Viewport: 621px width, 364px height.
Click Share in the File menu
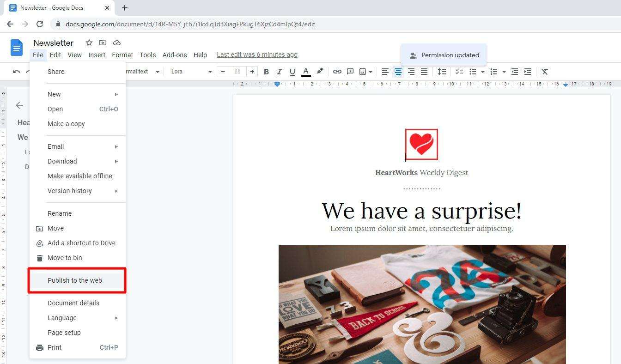point(78,72)
